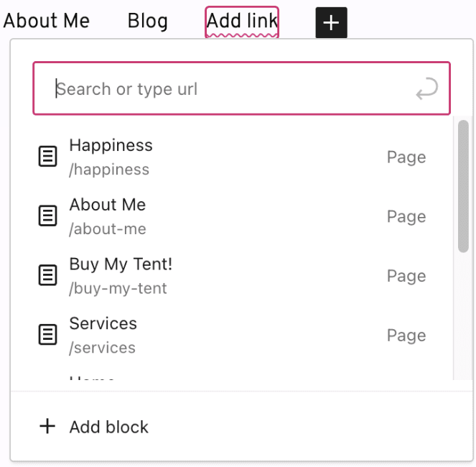476x467 pixels.
Task: Pick the About Me page from results
Action: pos(108,205)
